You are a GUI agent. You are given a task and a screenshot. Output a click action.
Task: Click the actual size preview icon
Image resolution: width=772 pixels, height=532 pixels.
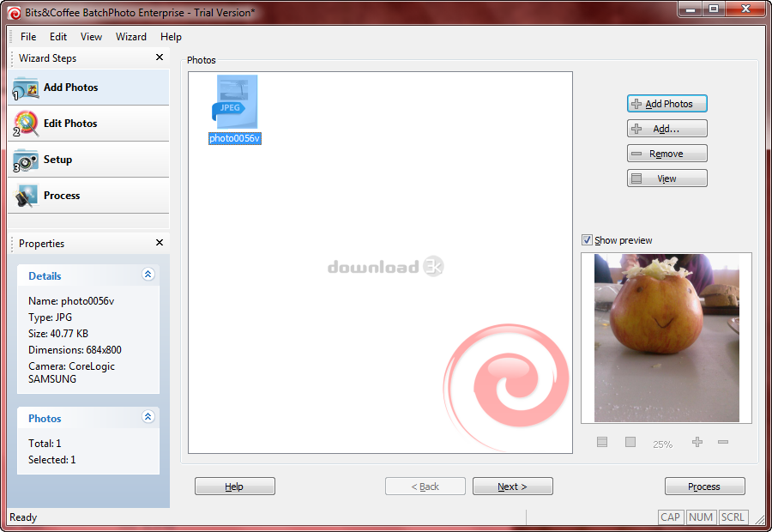(630, 442)
